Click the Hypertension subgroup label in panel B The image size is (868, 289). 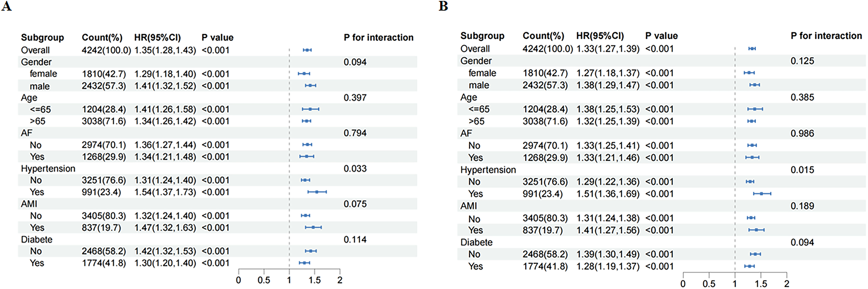[488, 170]
